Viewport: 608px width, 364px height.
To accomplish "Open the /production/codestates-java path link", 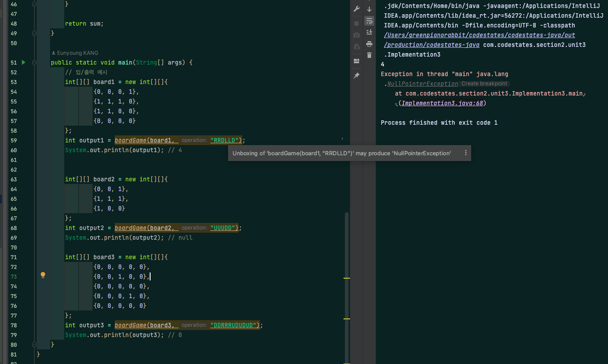I will 432,45.
